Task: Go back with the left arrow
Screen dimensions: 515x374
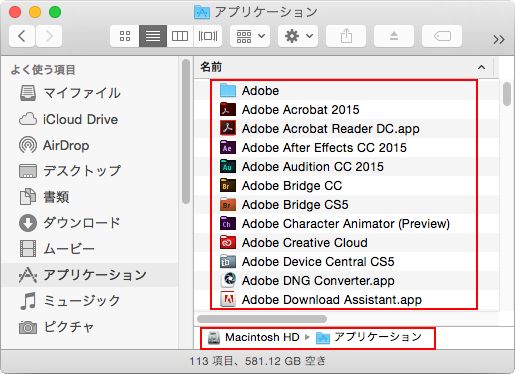Action: (22, 36)
